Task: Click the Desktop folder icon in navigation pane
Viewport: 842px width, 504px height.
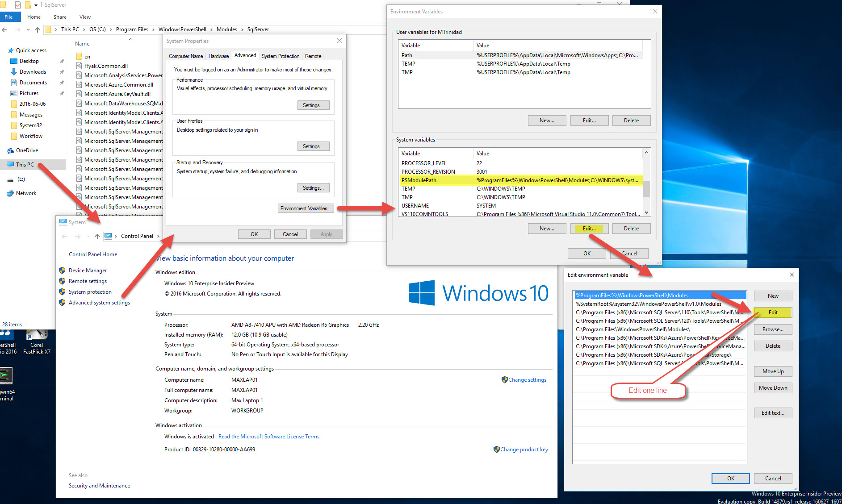Action: pyautogui.click(x=13, y=61)
